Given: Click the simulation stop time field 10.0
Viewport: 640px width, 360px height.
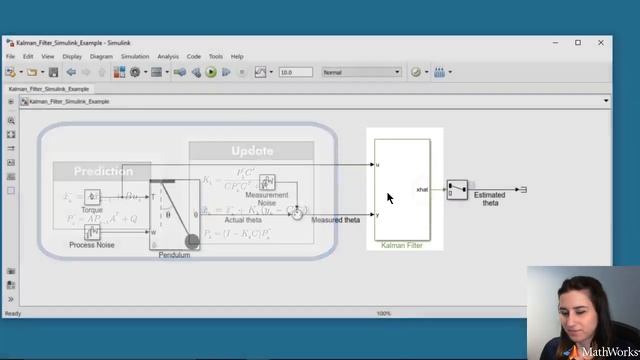Looking at the screenshot, I should [x=296, y=72].
